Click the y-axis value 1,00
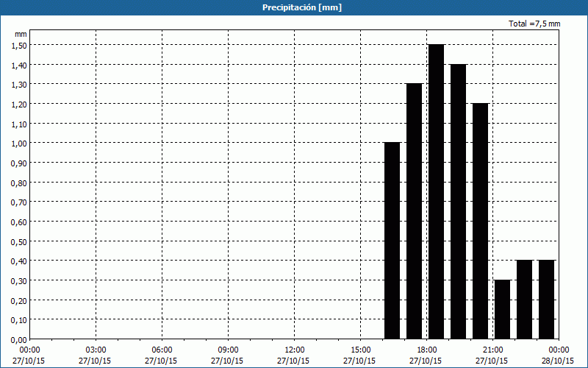The width and height of the screenshot is (588, 368). coord(19,143)
